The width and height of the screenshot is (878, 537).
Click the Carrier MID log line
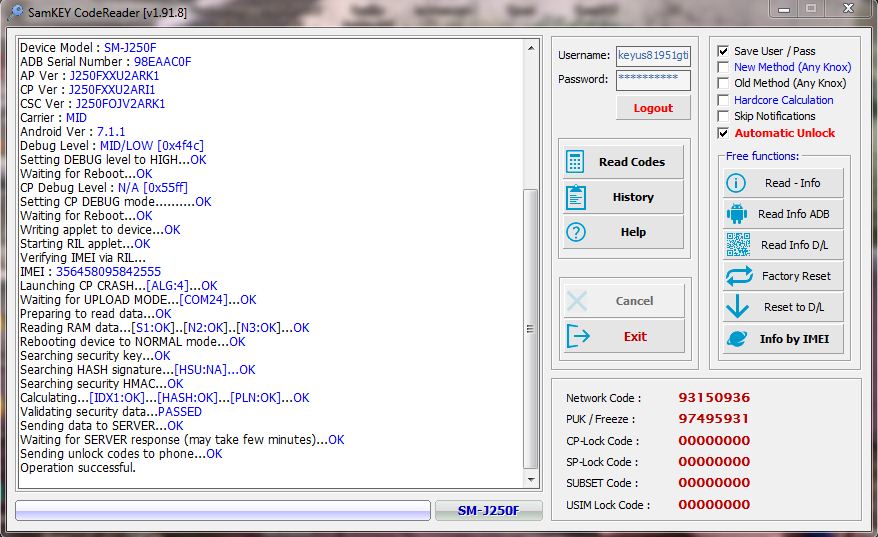click(x=53, y=118)
